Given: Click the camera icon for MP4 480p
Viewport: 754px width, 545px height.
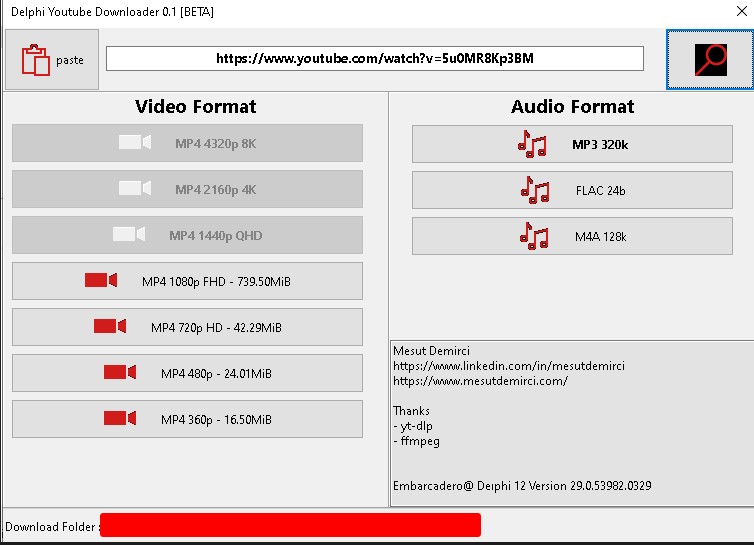Looking at the screenshot, I should 120,373.
